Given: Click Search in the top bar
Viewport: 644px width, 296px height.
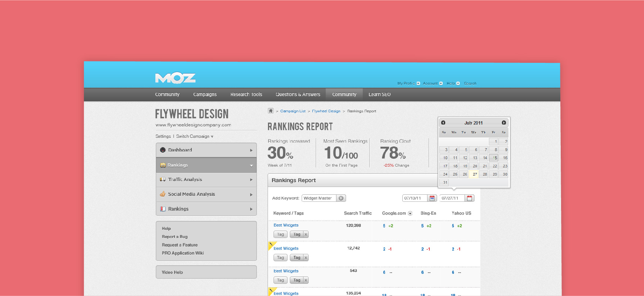Looking at the screenshot, I should [470, 84].
